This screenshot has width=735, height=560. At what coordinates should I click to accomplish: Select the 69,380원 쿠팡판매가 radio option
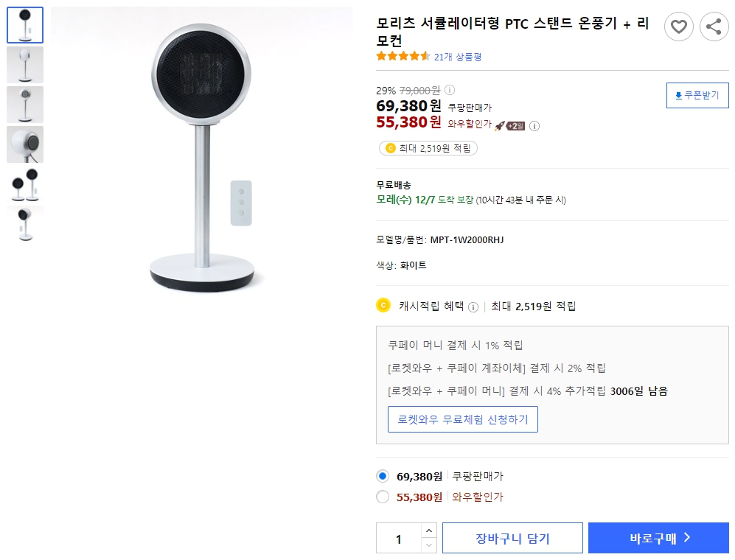point(383,476)
